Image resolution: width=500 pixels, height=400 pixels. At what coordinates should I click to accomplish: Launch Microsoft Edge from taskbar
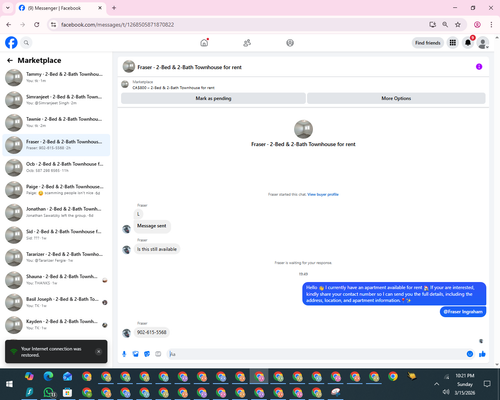pyautogui.click(x=49, y=376)
